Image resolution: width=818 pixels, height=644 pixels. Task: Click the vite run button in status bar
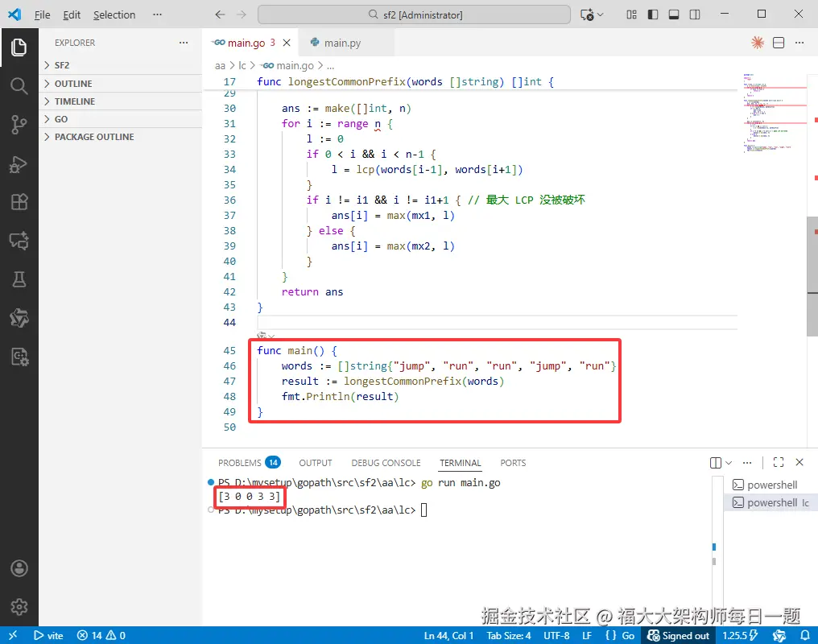[48, 635]
